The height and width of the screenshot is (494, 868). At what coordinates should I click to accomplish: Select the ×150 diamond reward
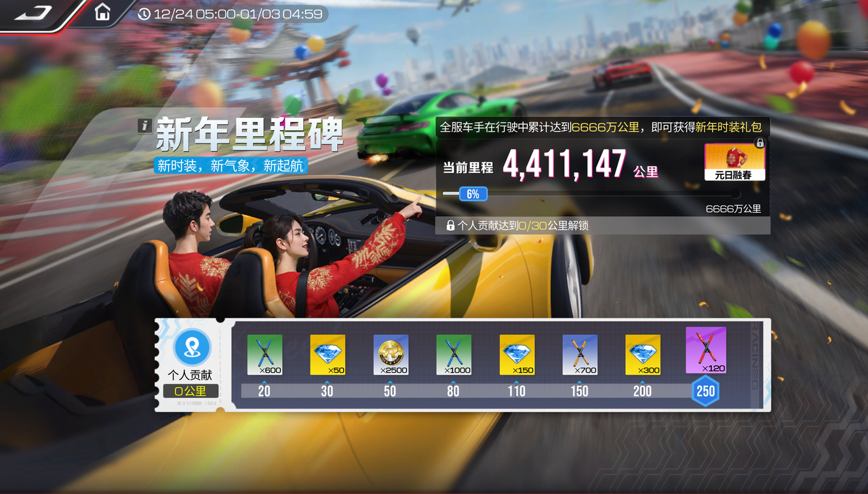click(517, 354)
